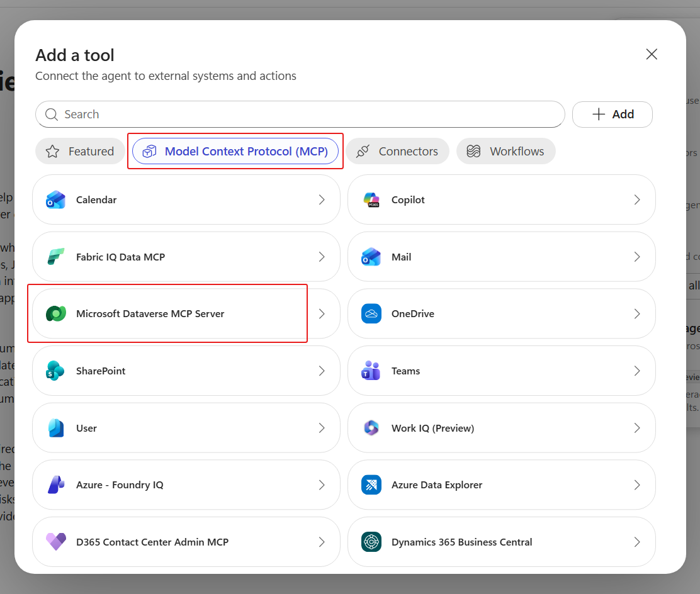Click the star icon on Featured

[x=52, y=151]
